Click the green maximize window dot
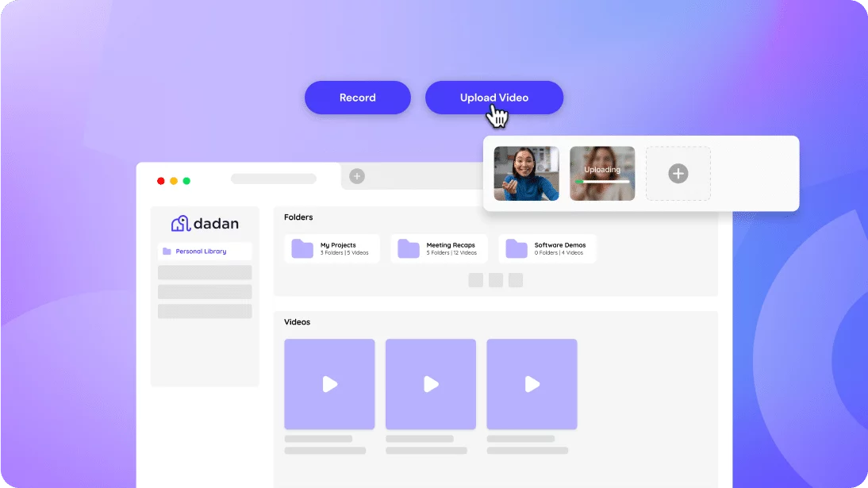868x488 pixels. 186,181
